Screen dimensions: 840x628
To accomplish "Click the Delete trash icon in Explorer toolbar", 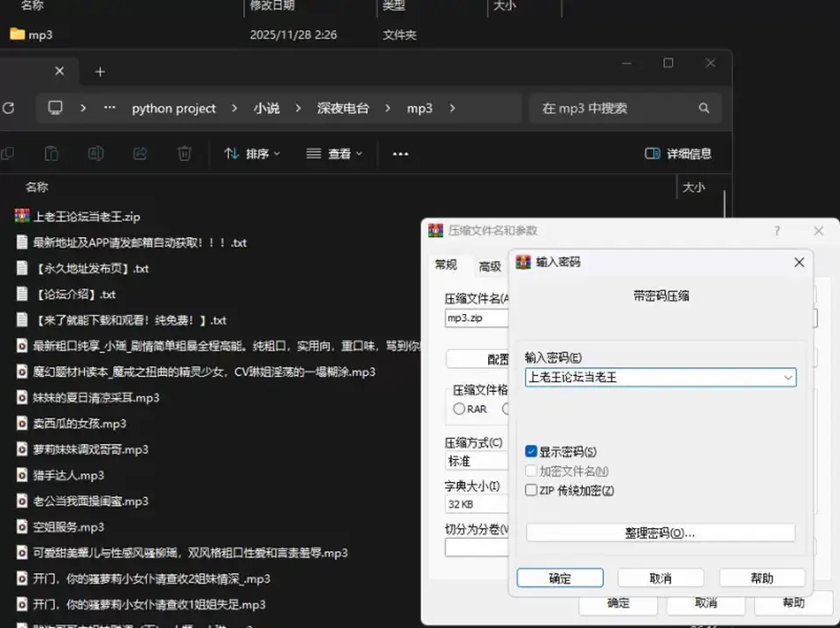I will (x=185, y=154).
